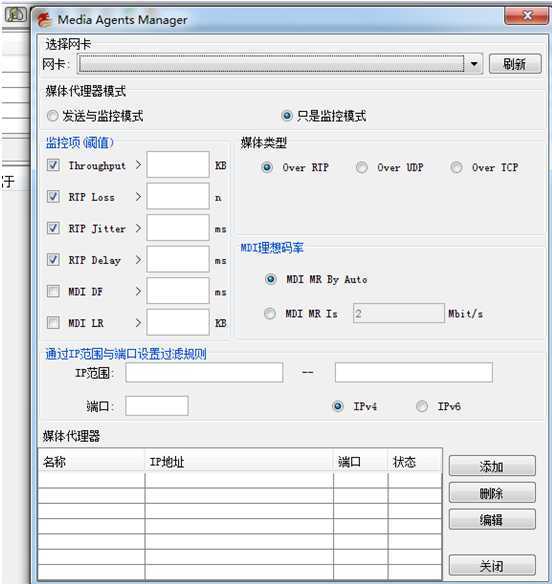Screen dimensions: 552x584
Task: Click the 添加 add button
Action: point(492,466)
